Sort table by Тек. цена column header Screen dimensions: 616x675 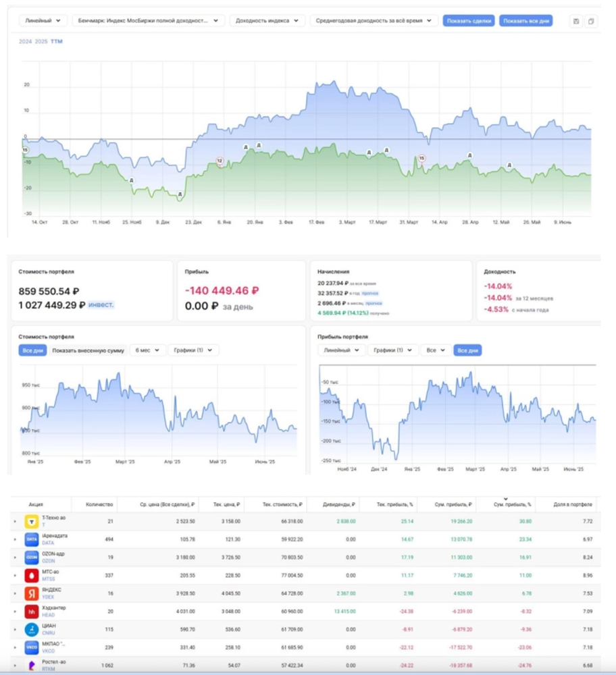tap(226, 504)
